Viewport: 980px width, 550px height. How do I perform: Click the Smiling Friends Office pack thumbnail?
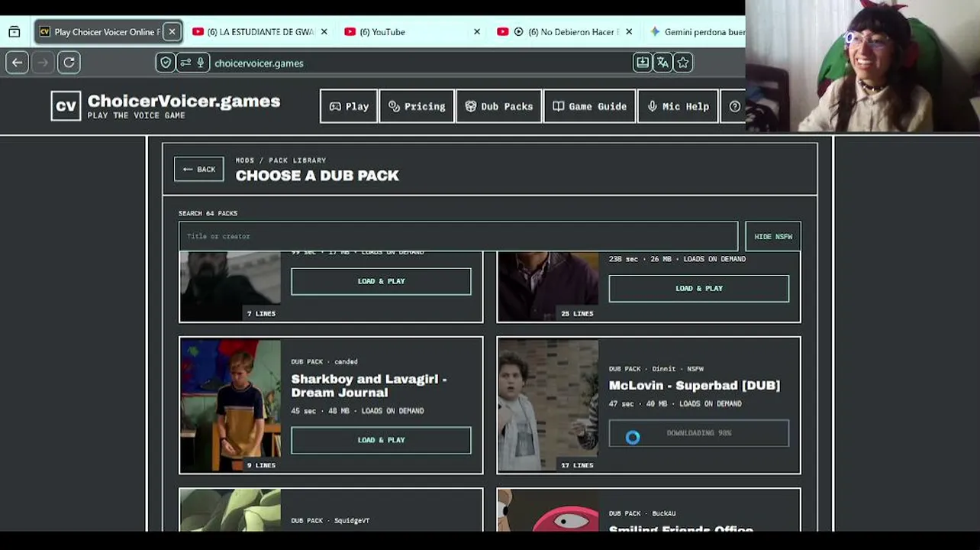pos(548,510)
